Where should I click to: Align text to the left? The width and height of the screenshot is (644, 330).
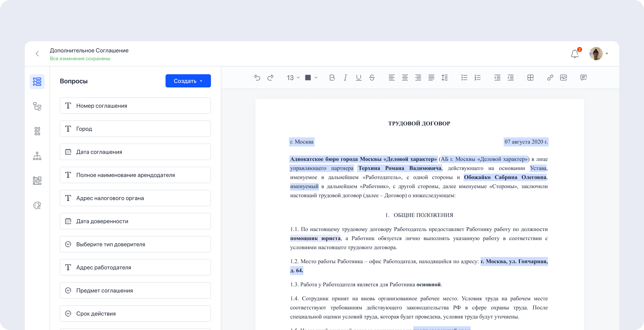click(x=392, y=78)
